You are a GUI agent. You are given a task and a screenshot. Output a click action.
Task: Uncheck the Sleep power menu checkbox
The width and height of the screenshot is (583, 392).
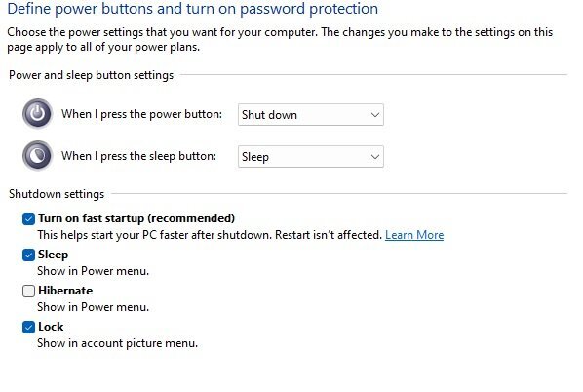28,255
